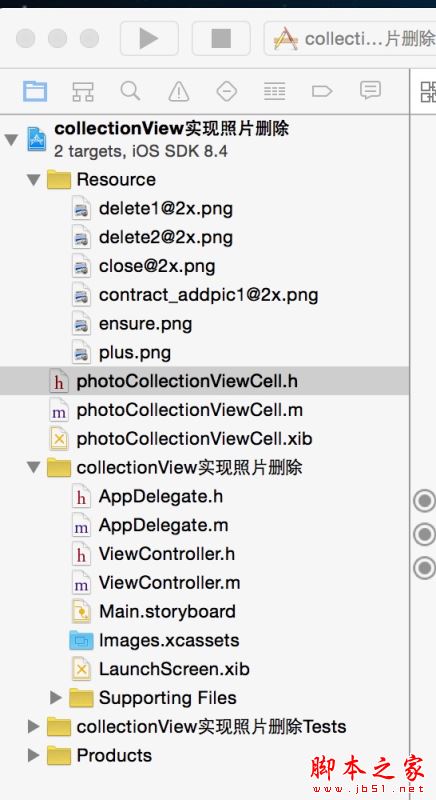Open the Debug navigator icon

274,91
